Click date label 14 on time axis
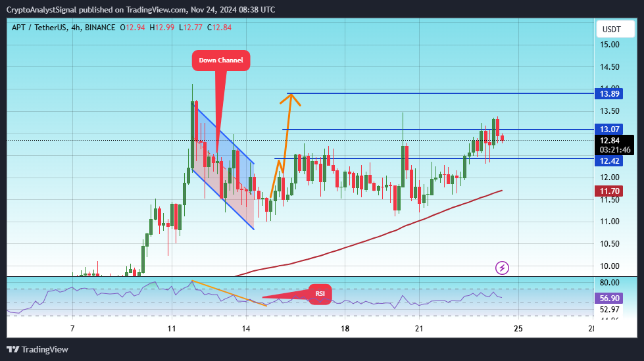Image resolution: width=644 pixels, height=361 pixels. click(x=246, y=329)
